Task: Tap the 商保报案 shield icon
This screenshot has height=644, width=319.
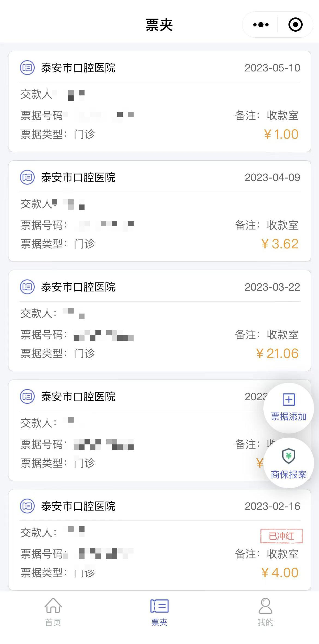Action: pyautogui.click(x=289, y=456)
